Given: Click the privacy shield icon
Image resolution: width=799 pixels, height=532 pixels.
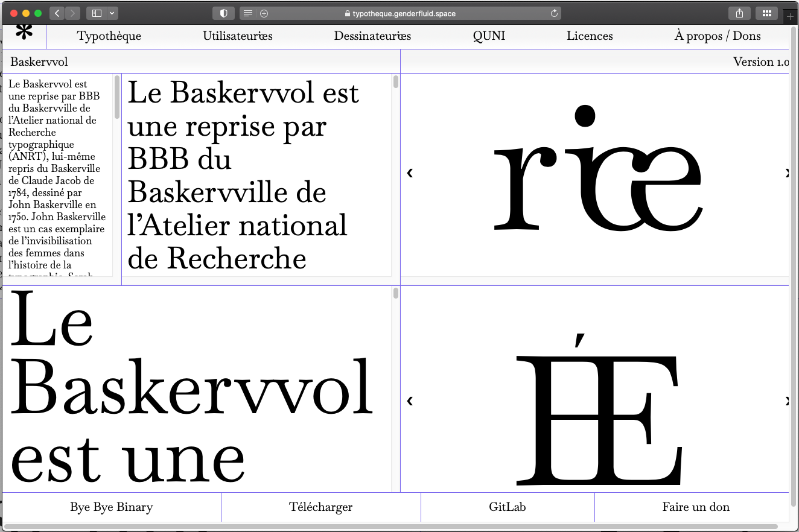Looking at the screenshot, I should click(x=223, y=13).
